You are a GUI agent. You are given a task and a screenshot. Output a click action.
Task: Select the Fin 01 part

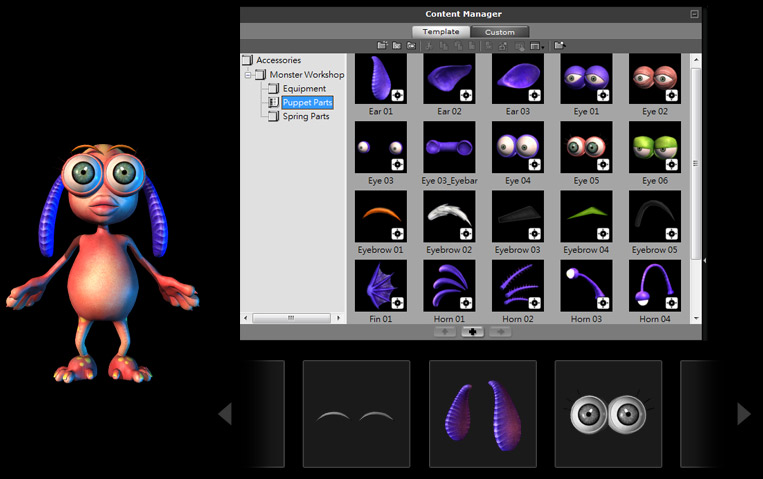pyautogui.click(x=381, y=285)
